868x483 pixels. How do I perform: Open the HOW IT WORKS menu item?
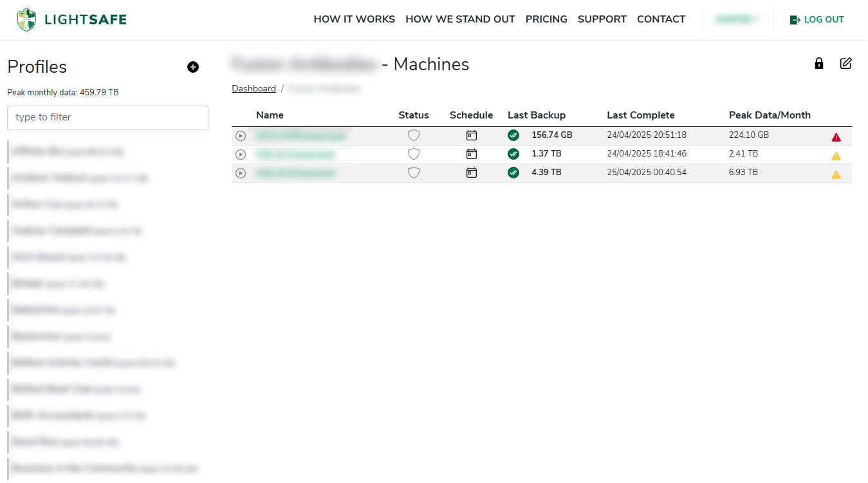(x=354, y=19)
